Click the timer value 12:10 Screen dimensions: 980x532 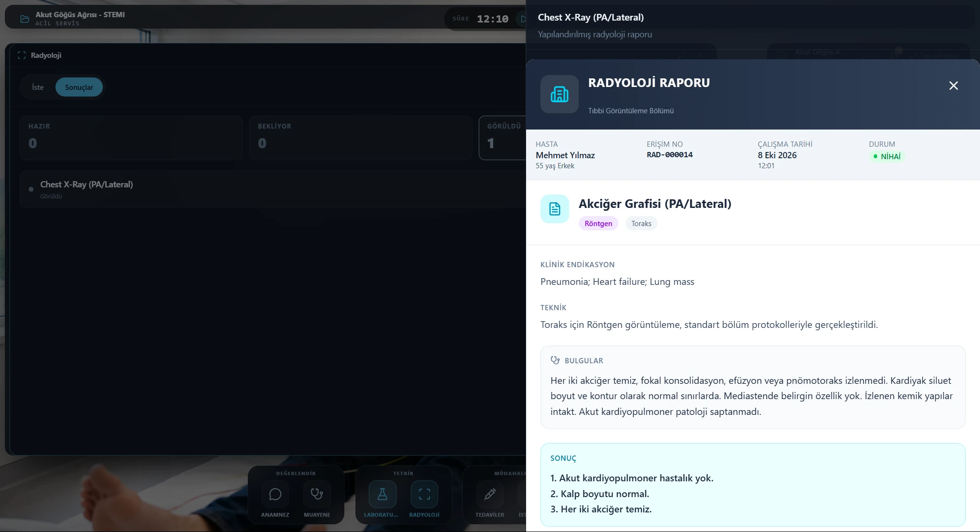(493, 19)
